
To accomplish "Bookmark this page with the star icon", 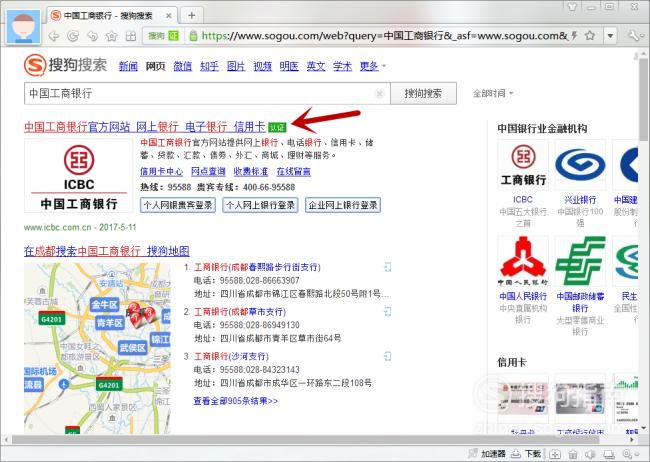I will coord(589,36).
